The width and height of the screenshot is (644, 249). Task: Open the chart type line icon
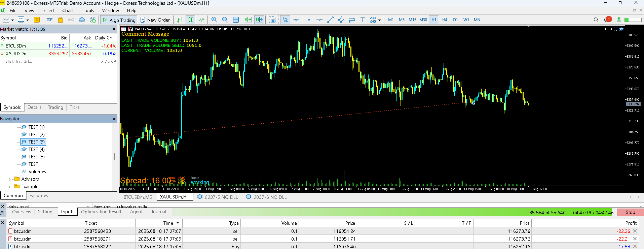point(6,20)
